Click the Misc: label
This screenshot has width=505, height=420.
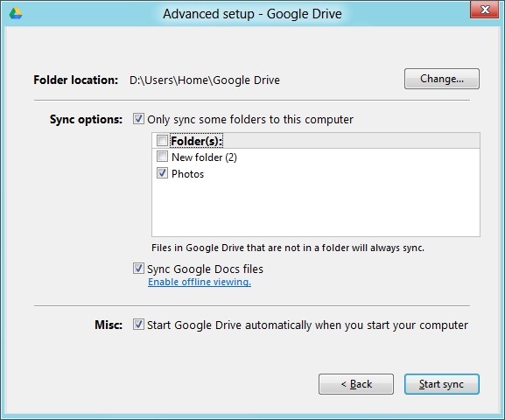point(109,325)
